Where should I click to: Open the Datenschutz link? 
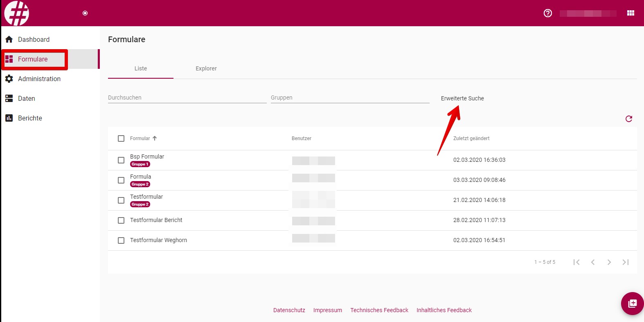coord(289,310)
